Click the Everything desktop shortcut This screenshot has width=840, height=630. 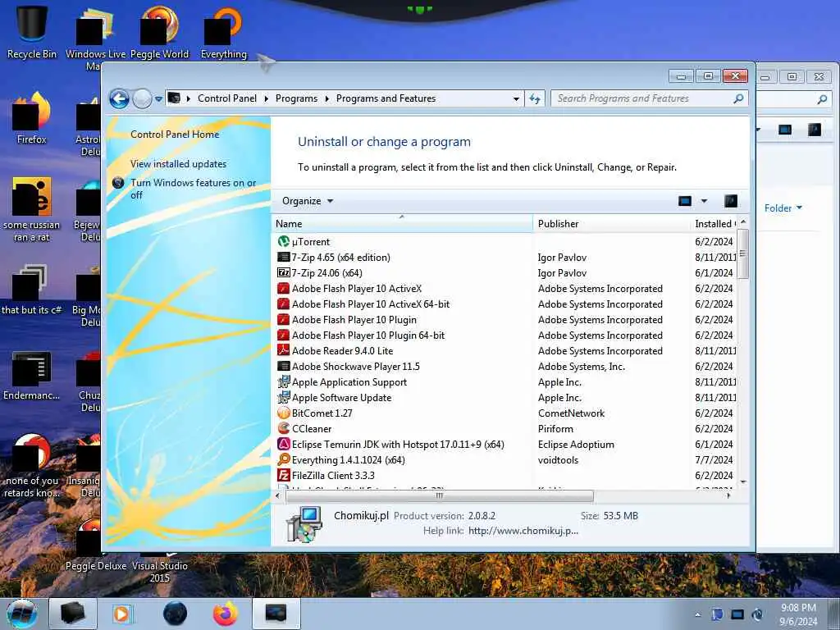pos(223,32)
